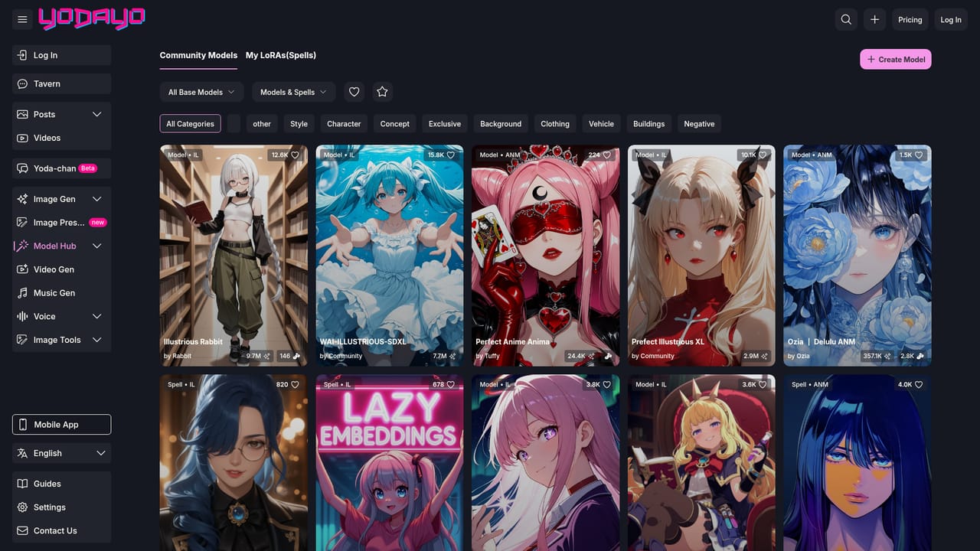Click the plus icon in top bar
Viewport: 980px width, 551px height.
pyautogui.click(x=875, y=19)
